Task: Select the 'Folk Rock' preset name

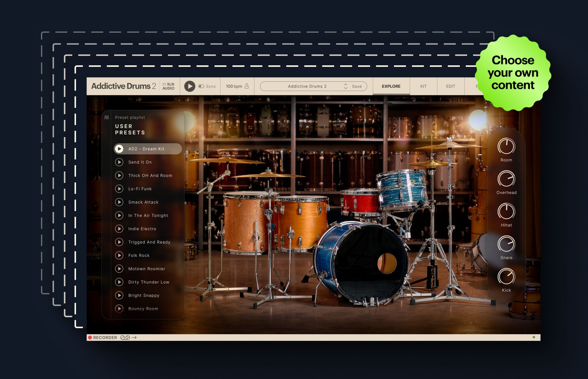Action: click(x=139, y=255)
